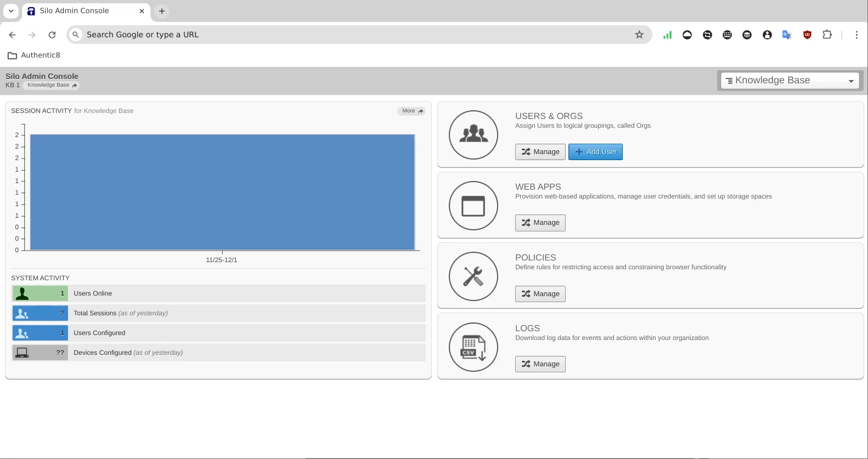Click the Knowledge Base breadcrumb link
This screenshot has height=459, width=868.
pos(52,85)
